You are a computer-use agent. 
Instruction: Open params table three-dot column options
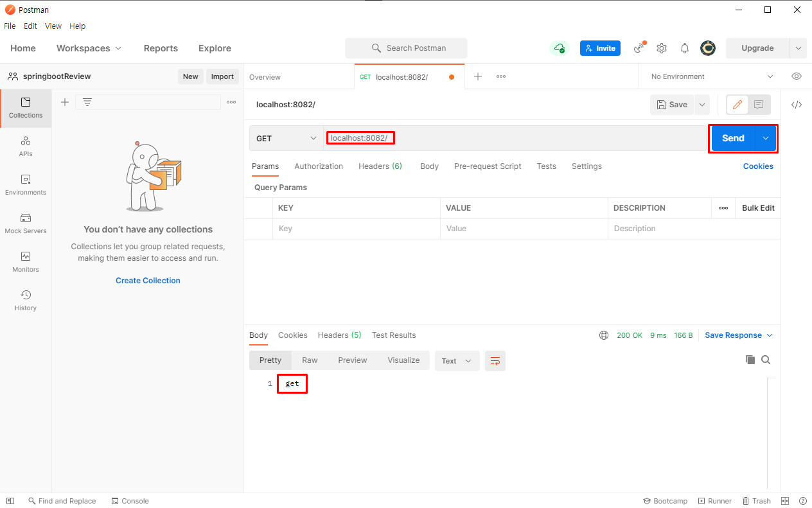click(x=723, y=208)
